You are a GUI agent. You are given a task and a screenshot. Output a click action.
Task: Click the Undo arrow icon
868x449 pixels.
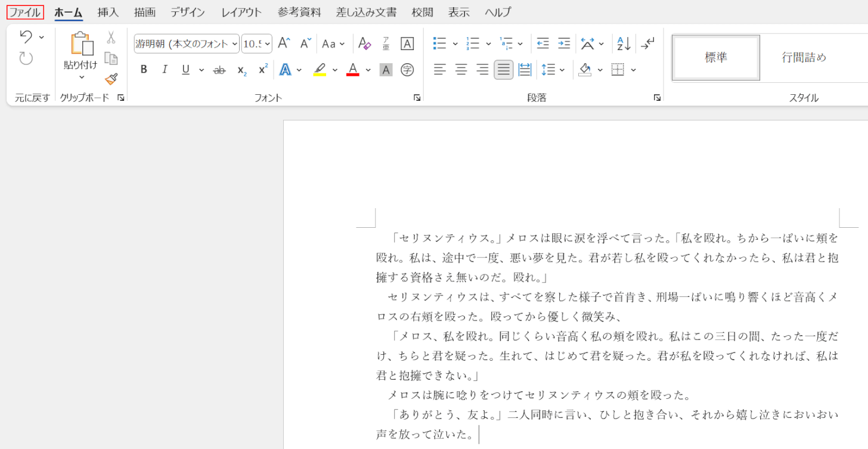click(26, 37)
